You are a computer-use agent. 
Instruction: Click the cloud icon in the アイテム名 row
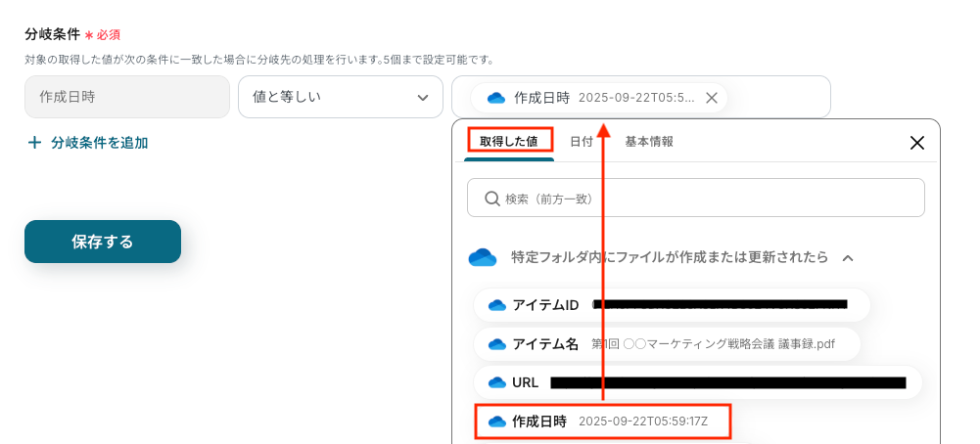497,344
